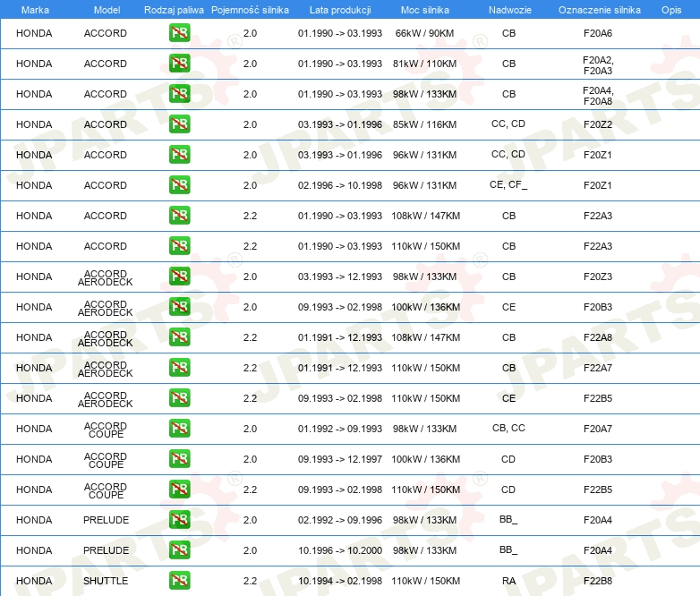The height and width of the screenshot is (596, 700).
Task: Select engine code F20A6
Action: pyautogui.click(x=598, y=33)
